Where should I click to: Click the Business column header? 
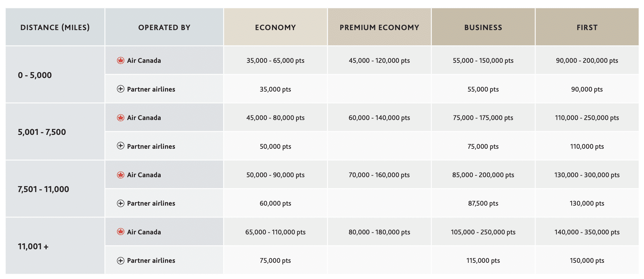(x=483, y=27)
